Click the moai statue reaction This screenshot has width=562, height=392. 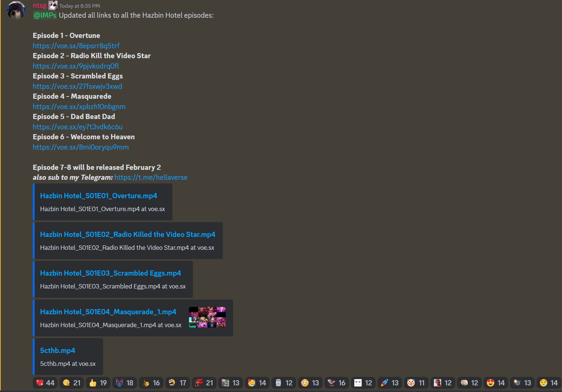coord(284,383)
